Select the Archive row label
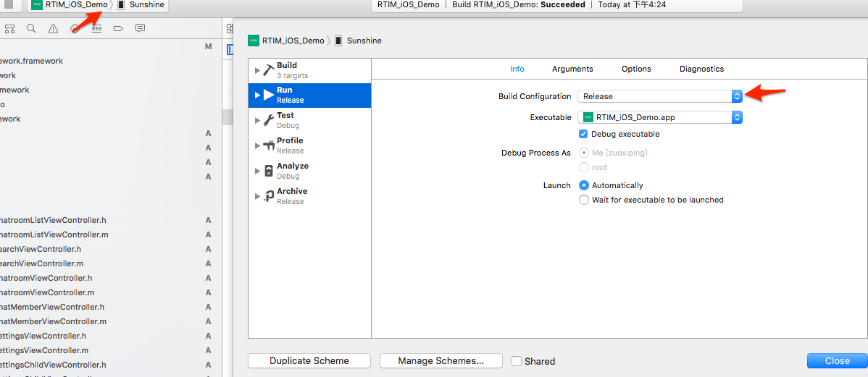Screen dimensions: 868x377 (x=292, y=191)
